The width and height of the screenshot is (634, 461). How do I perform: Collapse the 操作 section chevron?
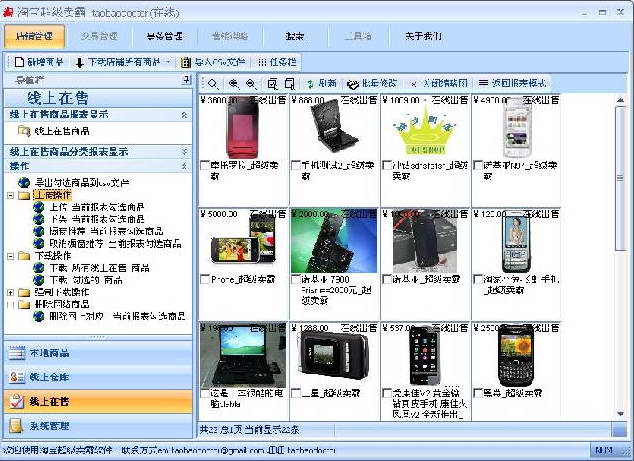coord(184,166)
